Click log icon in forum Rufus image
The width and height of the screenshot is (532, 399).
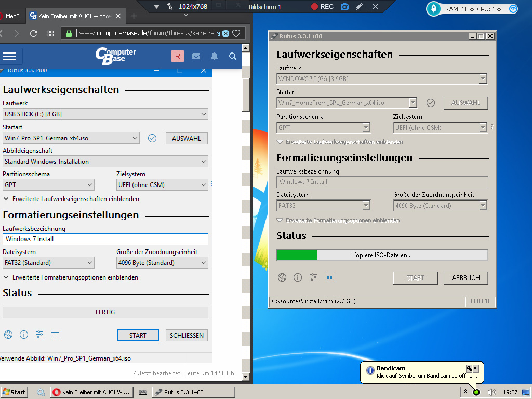point(55,335)
